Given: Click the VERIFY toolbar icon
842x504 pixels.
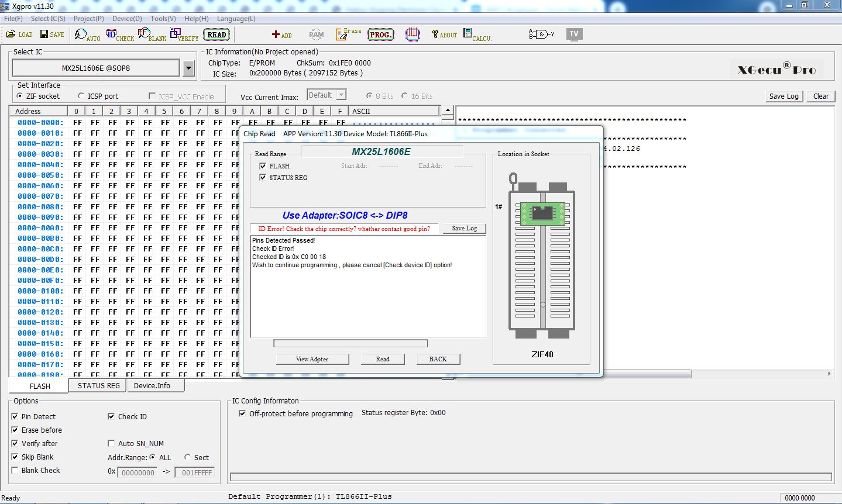Looking at the screenshot, I should tap(184, 35).
